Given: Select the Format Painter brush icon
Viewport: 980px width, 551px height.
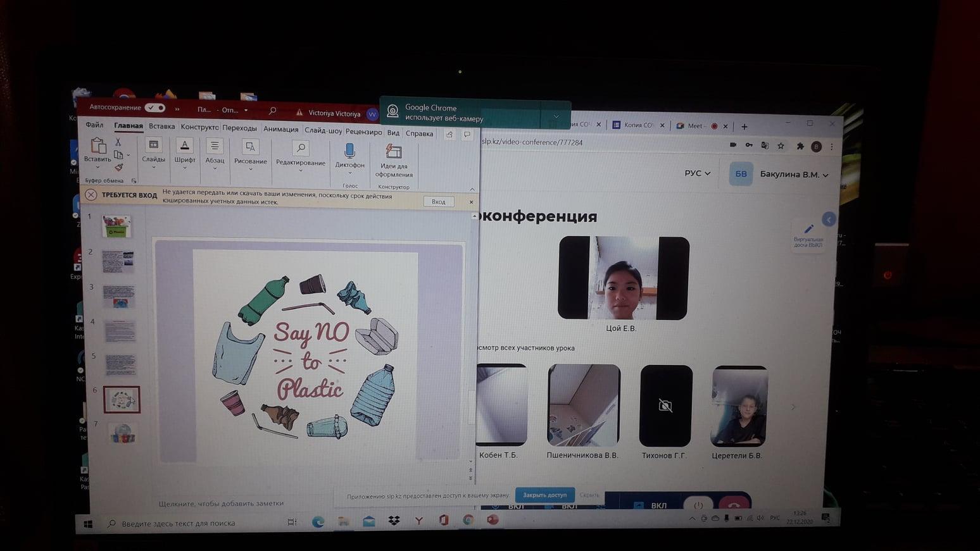Looking at the screenshot, I should (x=118, y=168).
